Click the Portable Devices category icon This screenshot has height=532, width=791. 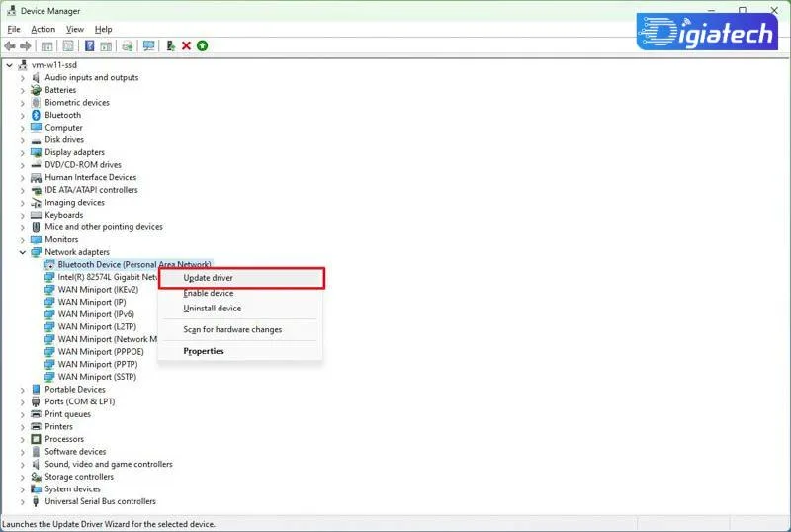[x=36, y=390]
